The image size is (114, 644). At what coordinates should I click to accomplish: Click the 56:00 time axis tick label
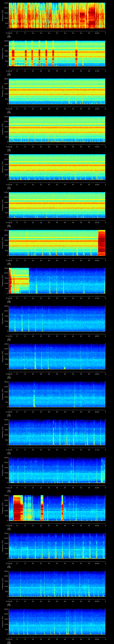coord(97,639)
